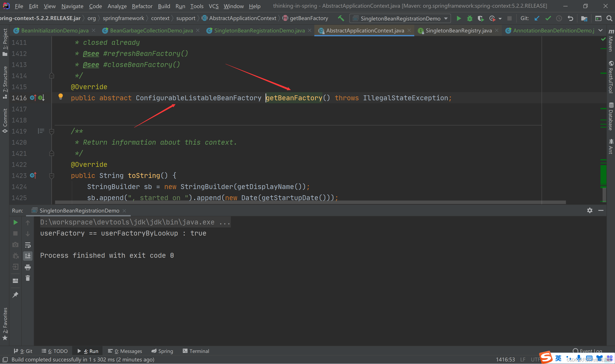
Task: Open the VCS menu
Action: point(214,6)
